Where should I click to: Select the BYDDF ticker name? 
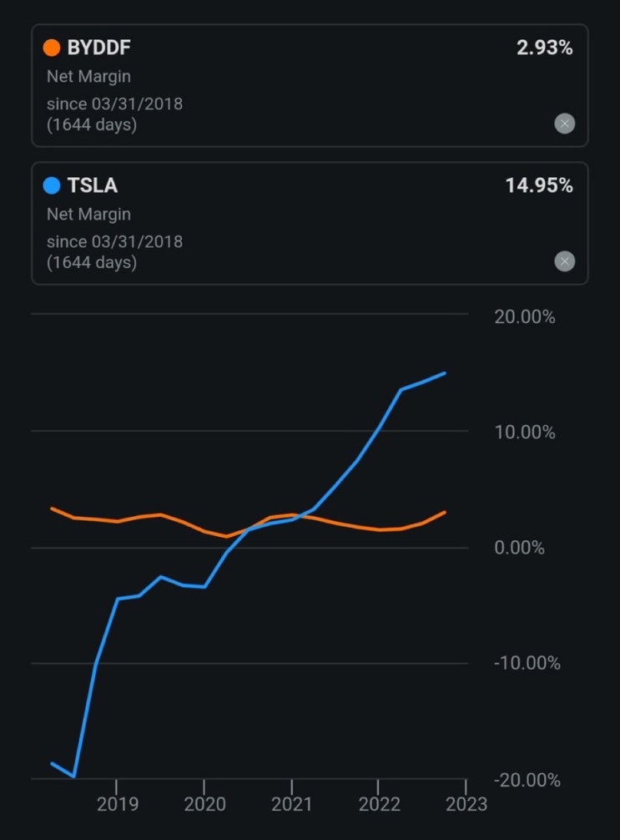pyautogui.click(x=98, y=48)
